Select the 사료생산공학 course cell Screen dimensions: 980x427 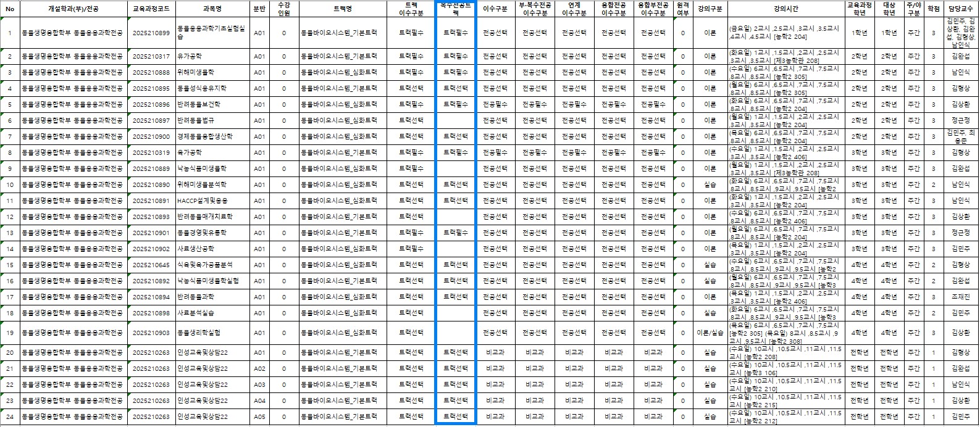196,249
